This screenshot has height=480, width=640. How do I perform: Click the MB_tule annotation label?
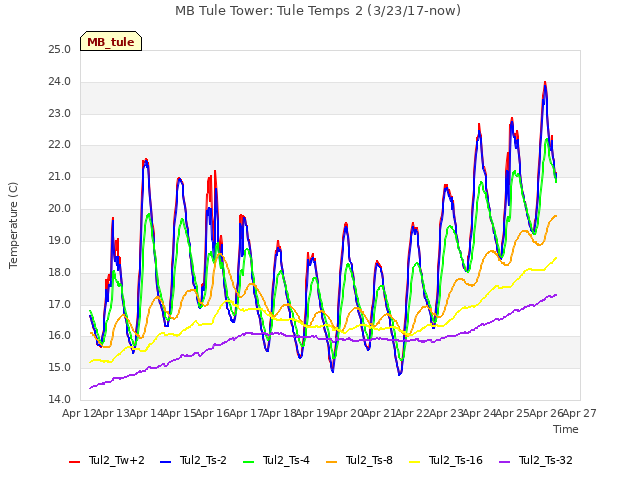point(111,41)
